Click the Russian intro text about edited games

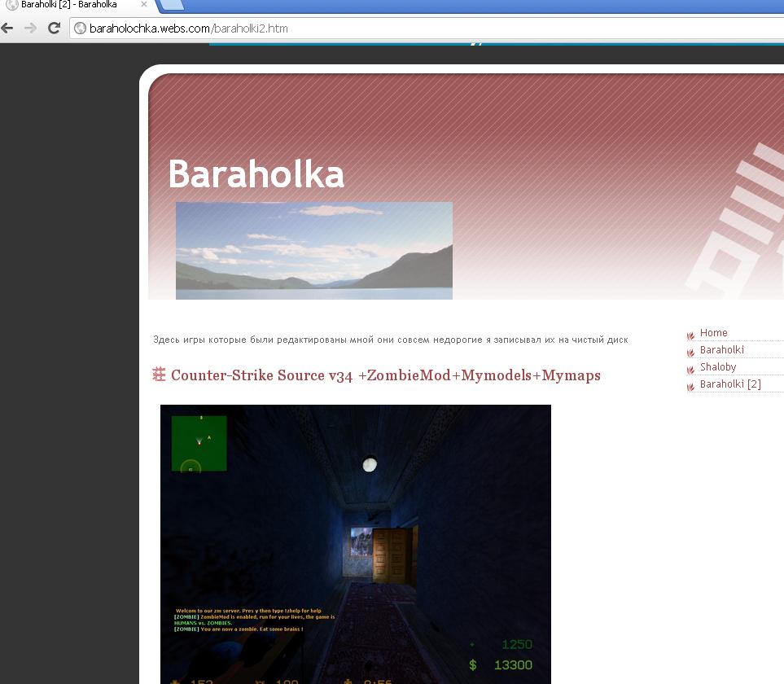[391, 340]
